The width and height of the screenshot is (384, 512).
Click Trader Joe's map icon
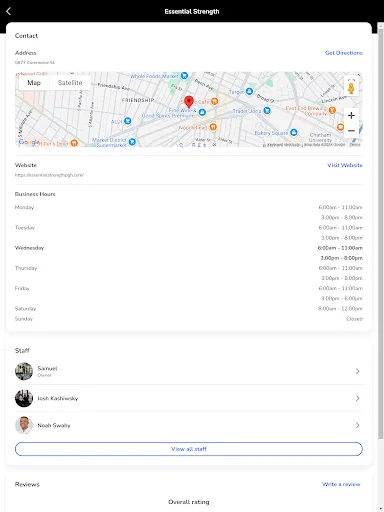tap(267, 110)
